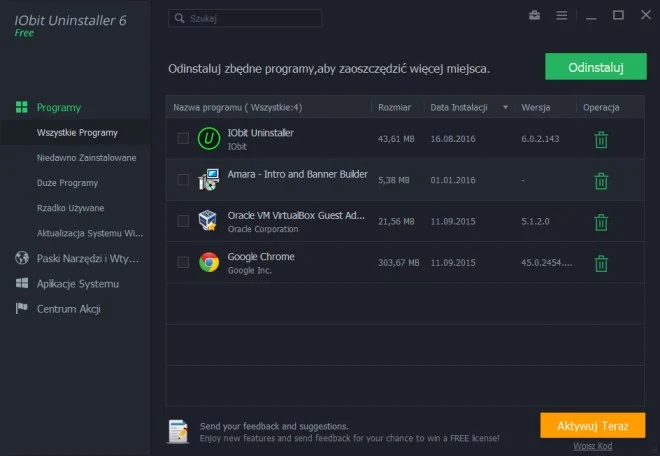This screenshot has height=456, width=660.
Task: Click the IObit Uninstaller green U icon
Action: pos(209,139)
